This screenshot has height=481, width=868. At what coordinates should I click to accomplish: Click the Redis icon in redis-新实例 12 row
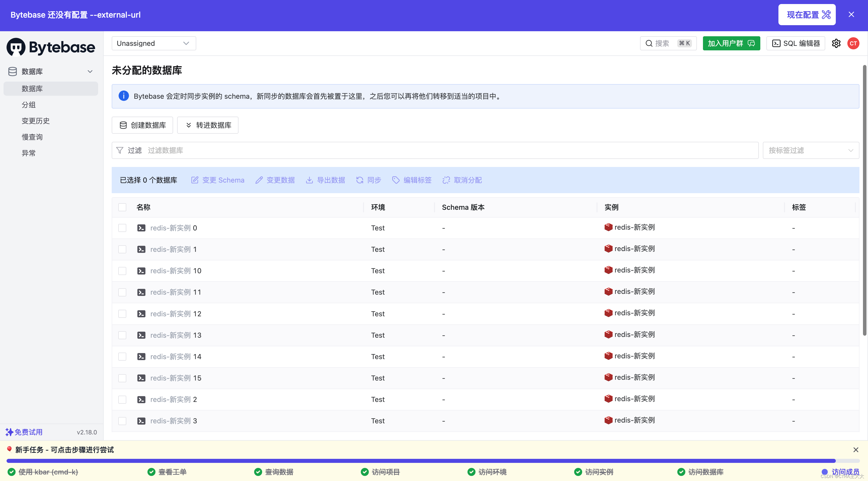[x=608, y=313]
